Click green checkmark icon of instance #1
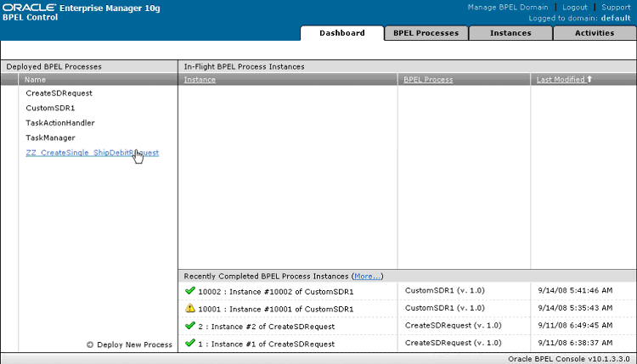The height and width of the screenshot is (364, 637). coord(189,343)
